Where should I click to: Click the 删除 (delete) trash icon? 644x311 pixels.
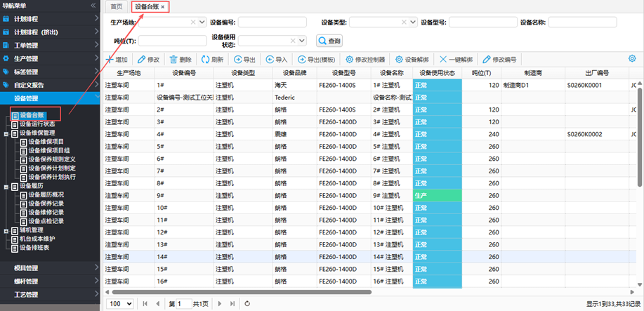173,60
